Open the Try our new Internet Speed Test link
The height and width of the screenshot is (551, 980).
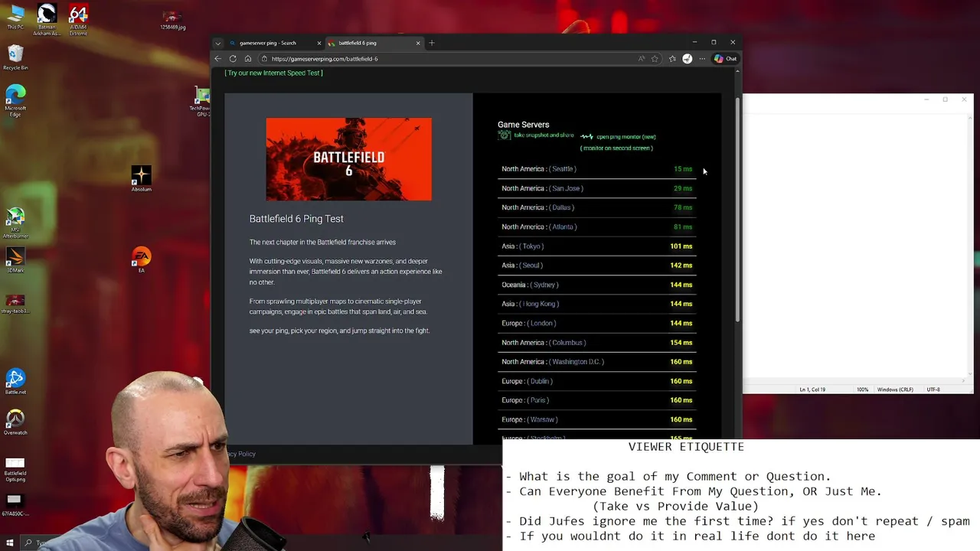coord(273,73)
